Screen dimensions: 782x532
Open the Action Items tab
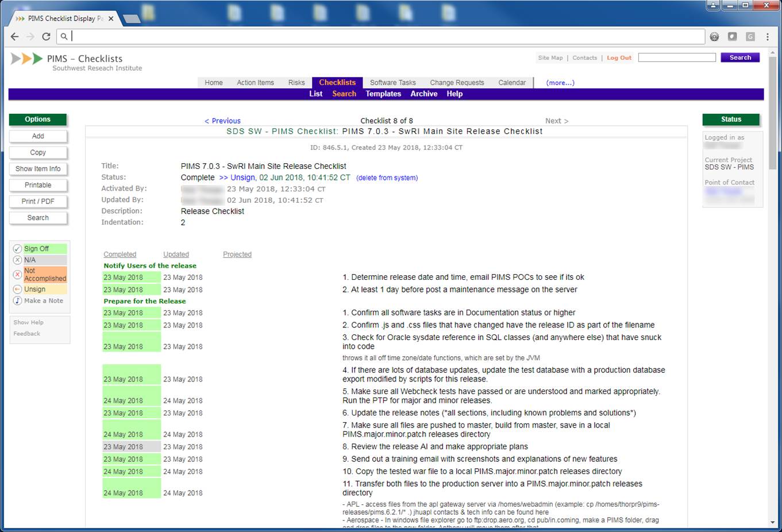[x=255, y=83]
